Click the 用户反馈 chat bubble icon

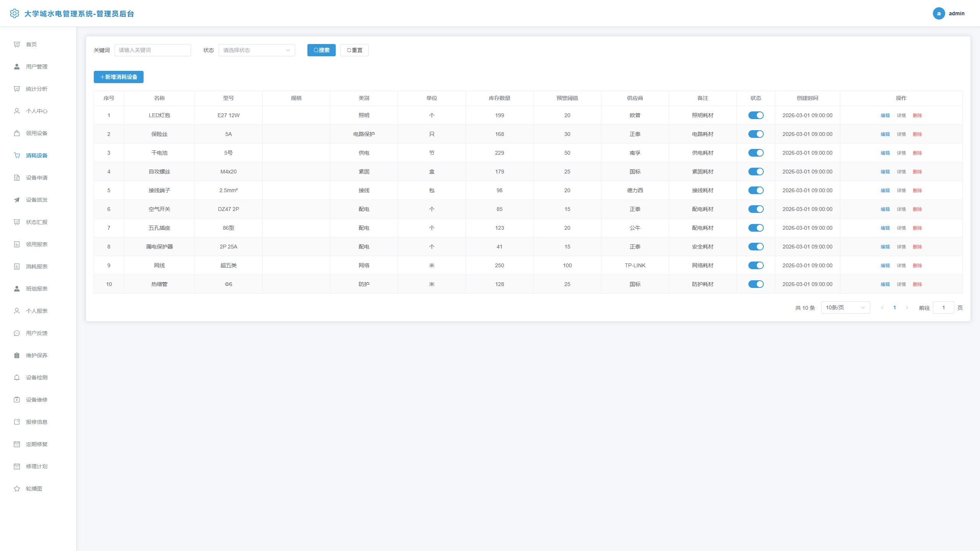[x=17, y=333]
